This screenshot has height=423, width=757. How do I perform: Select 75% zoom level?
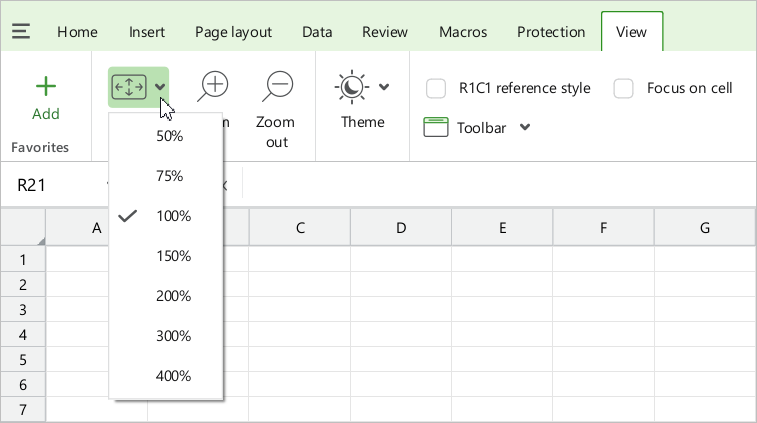click(166, 176)
